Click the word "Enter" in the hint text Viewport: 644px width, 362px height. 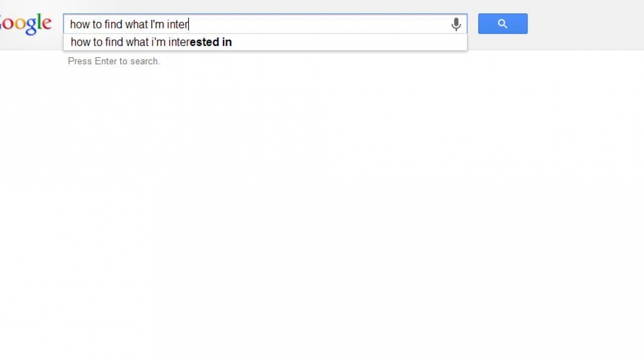pyautogui.click(x=106, y=61)
